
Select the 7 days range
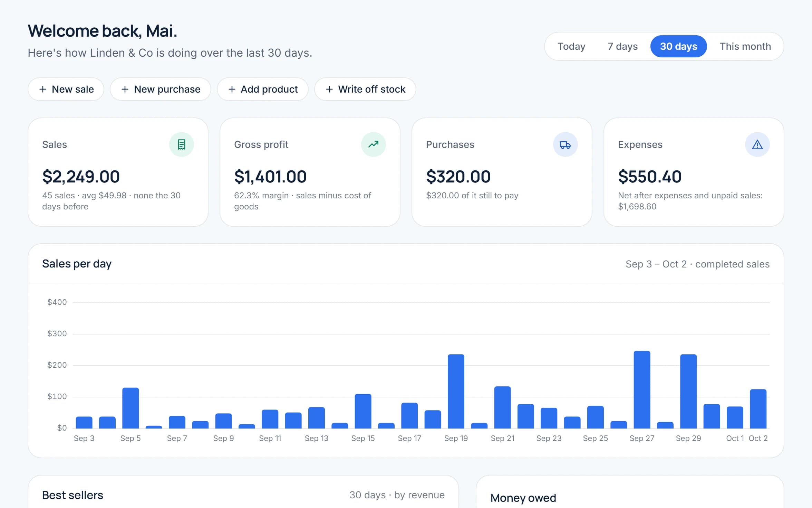click(x=622, y=46)
